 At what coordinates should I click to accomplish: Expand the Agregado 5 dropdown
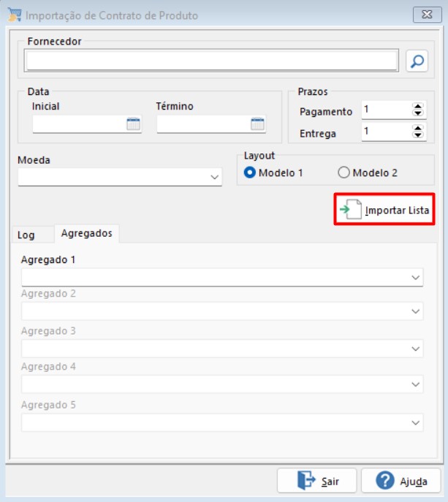point(415,422)
